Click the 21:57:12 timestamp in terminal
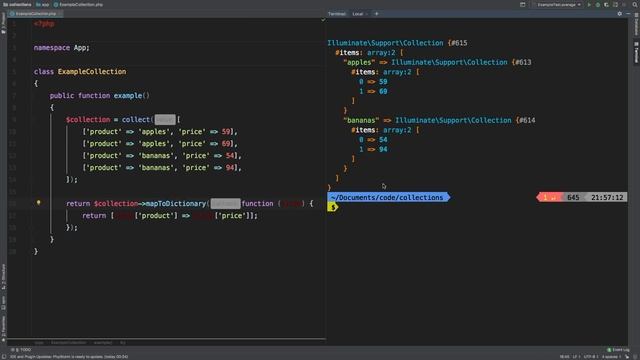The height and width of the screenshot is (360, 640). [x=607, y=198]
